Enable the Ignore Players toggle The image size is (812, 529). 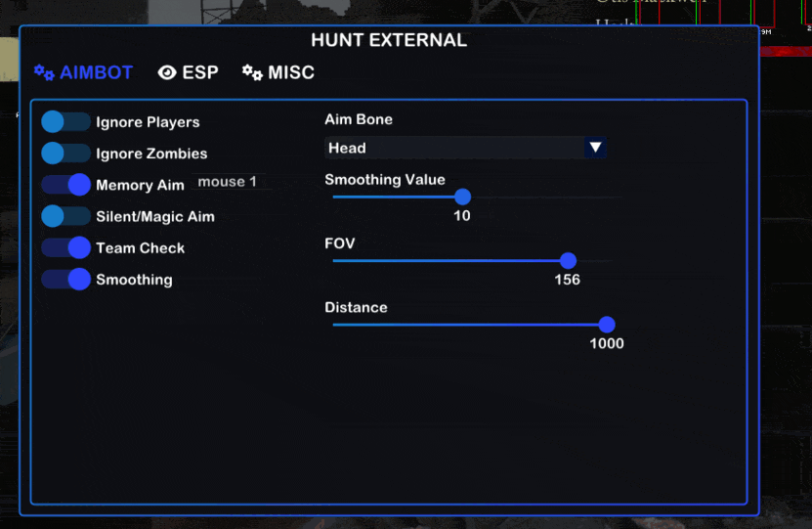tap(65, 122)
